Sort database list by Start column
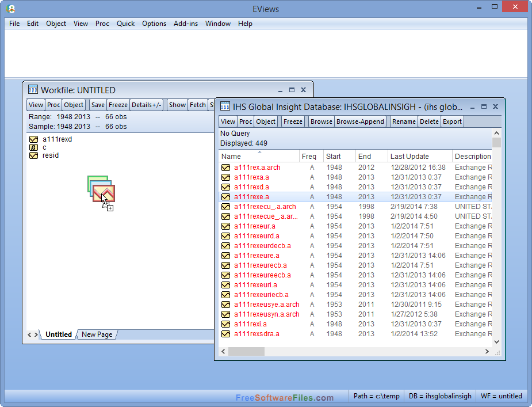This screenshot has width=532, height=407. (x=339, y=156)
